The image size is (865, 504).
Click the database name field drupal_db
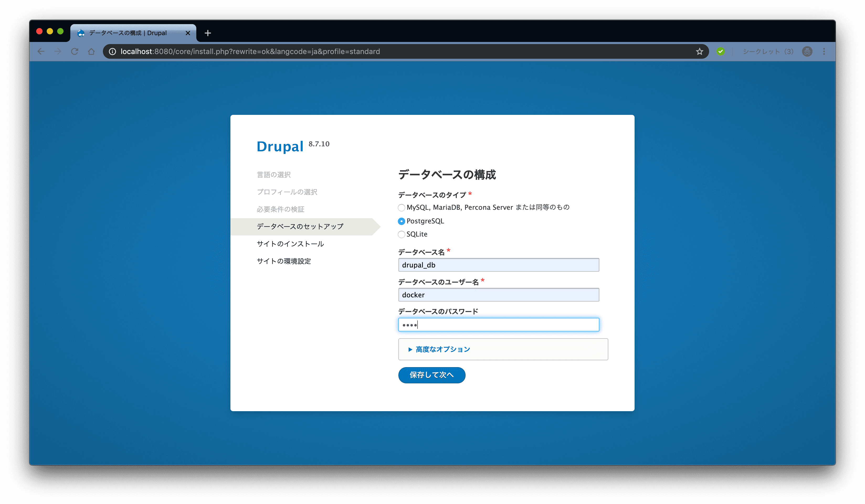click(x=498, y=265)
